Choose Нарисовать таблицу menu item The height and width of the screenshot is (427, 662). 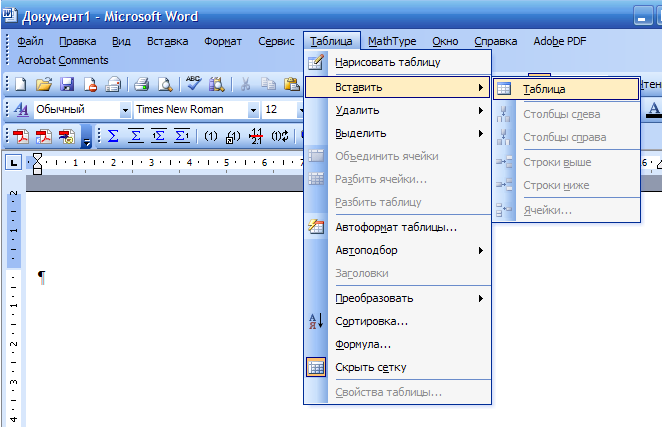click(x=397, y=63)
